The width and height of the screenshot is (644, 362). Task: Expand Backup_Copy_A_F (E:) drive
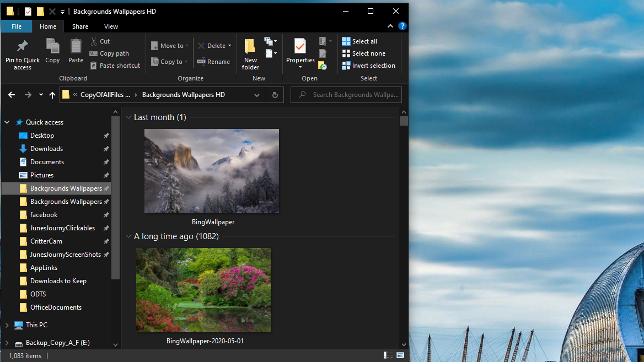tap(7, 343)
